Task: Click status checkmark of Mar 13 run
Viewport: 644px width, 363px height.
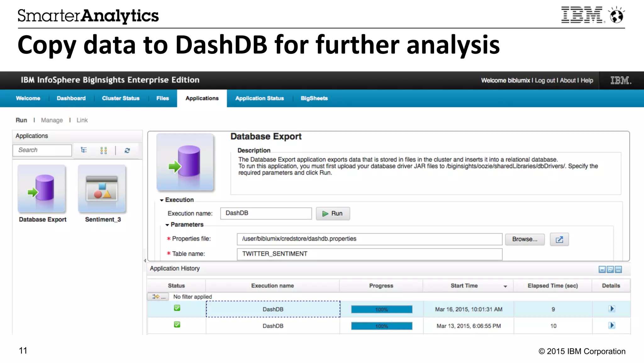Action: click(x=177, y=325)
